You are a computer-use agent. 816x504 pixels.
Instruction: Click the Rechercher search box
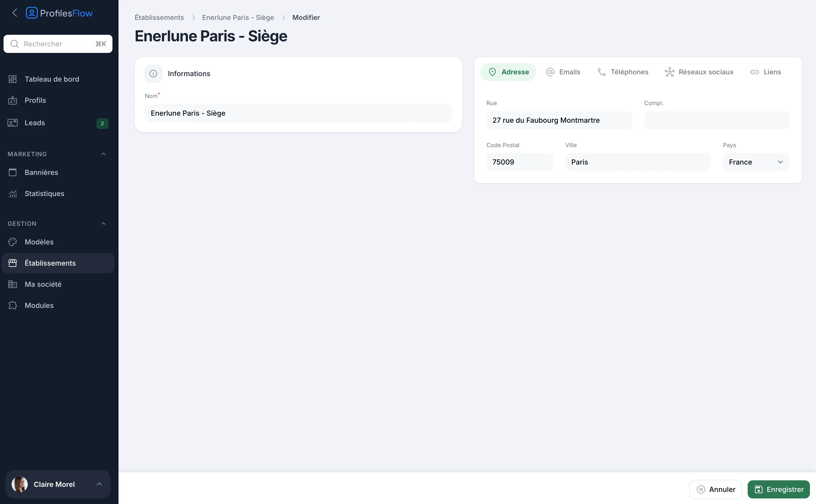58,44
